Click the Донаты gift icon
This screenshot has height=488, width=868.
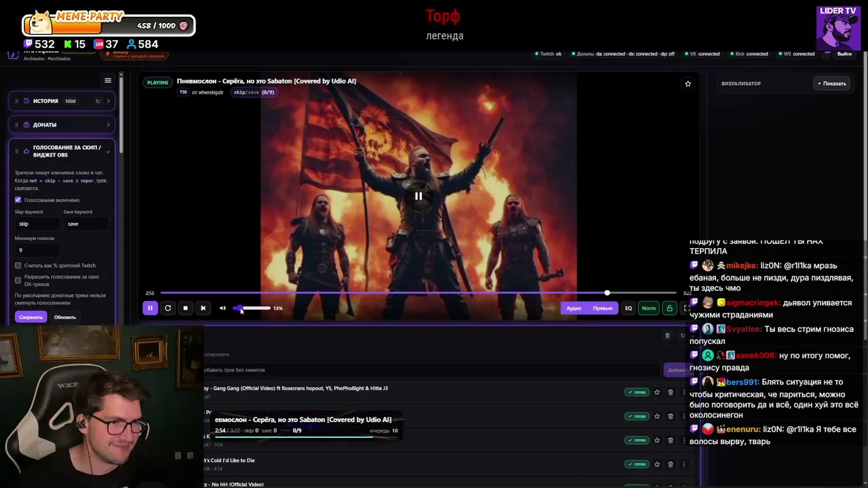tap(26, 125)
